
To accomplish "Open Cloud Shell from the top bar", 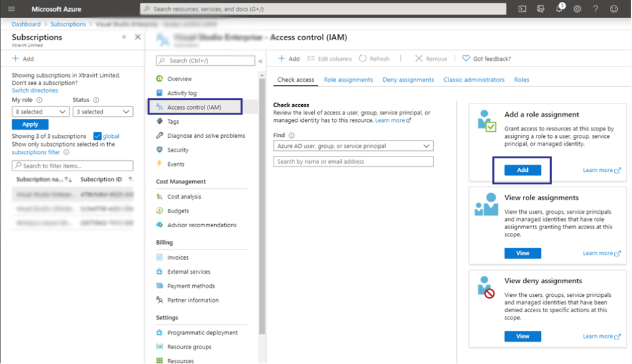I will [x=522, y=9].
